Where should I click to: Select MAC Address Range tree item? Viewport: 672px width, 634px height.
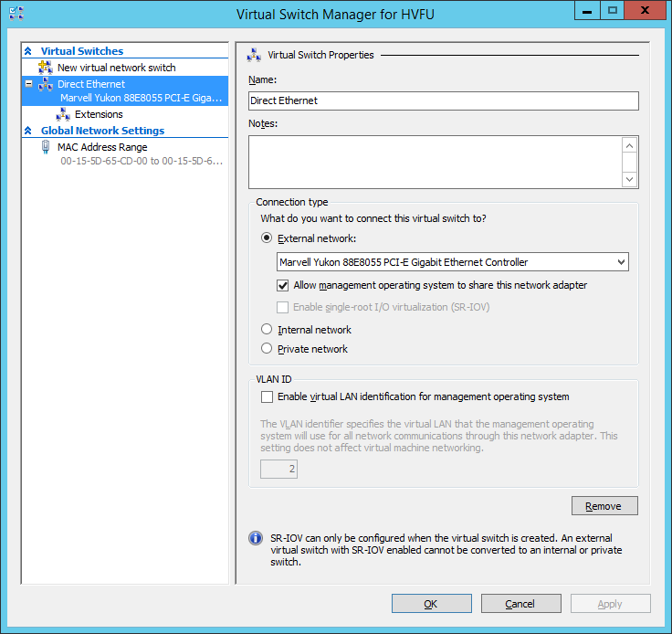pyautogui.click(x=102, y=147)
